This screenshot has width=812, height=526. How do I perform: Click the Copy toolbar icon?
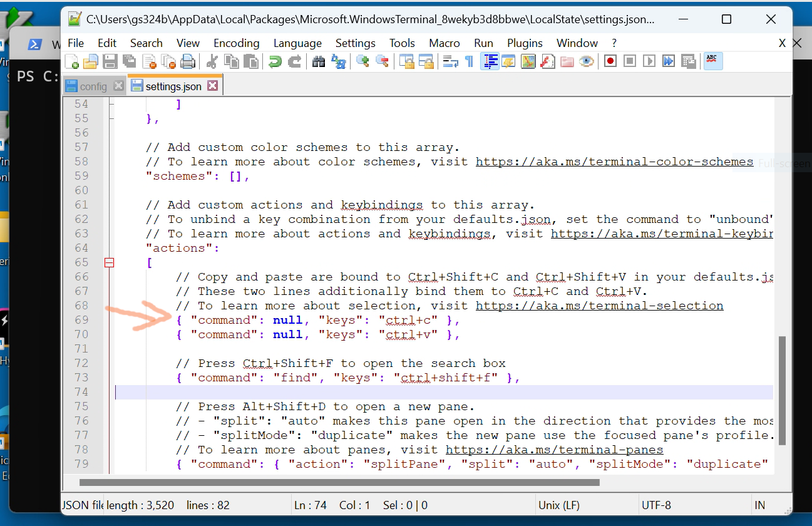pos(231,61)
